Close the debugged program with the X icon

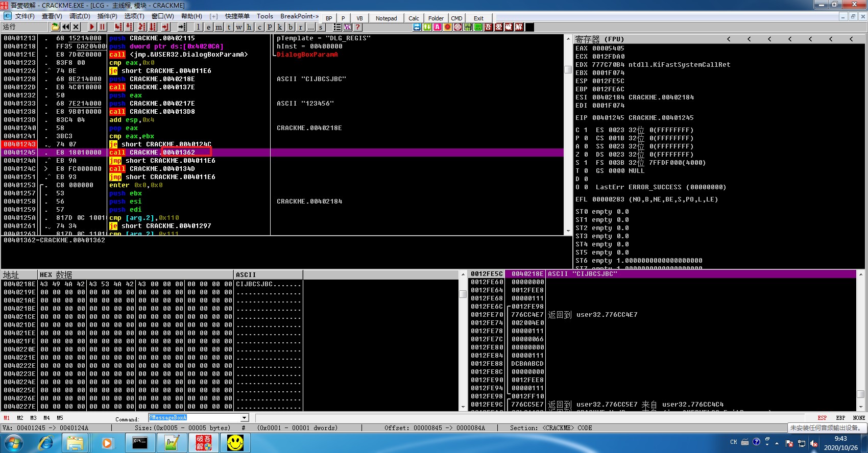click(76, 27)
